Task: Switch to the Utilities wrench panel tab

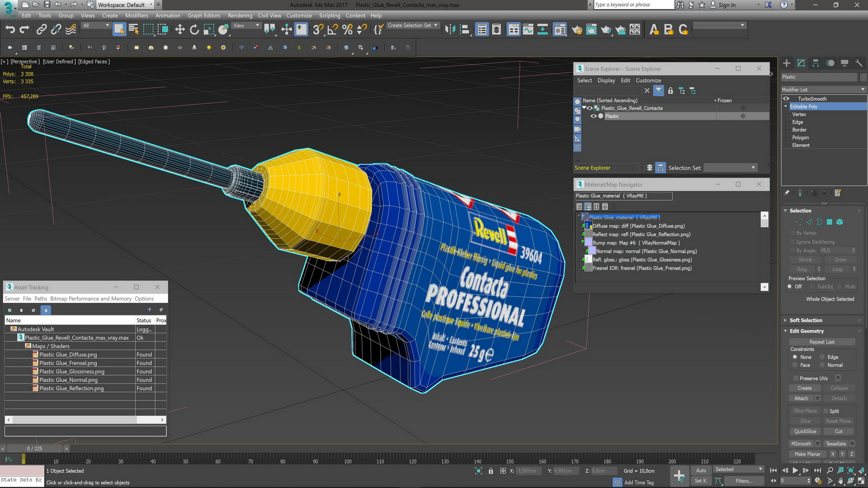Action: tap(859, 63)
